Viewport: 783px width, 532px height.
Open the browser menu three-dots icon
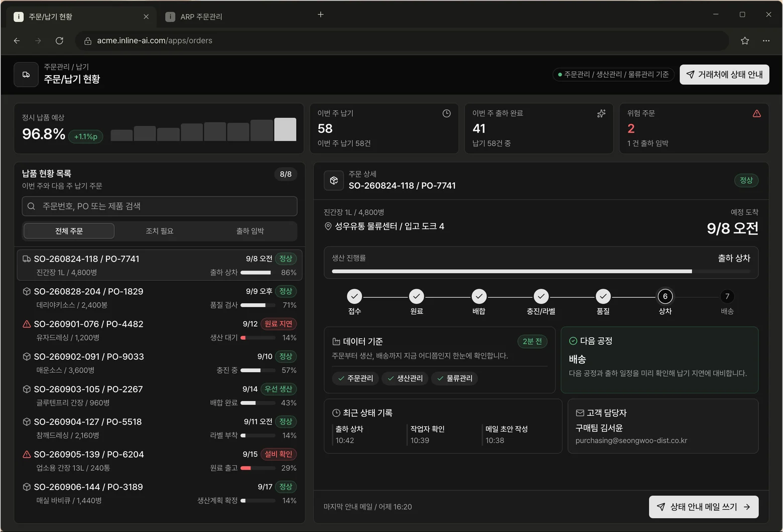tap(766, 41)
